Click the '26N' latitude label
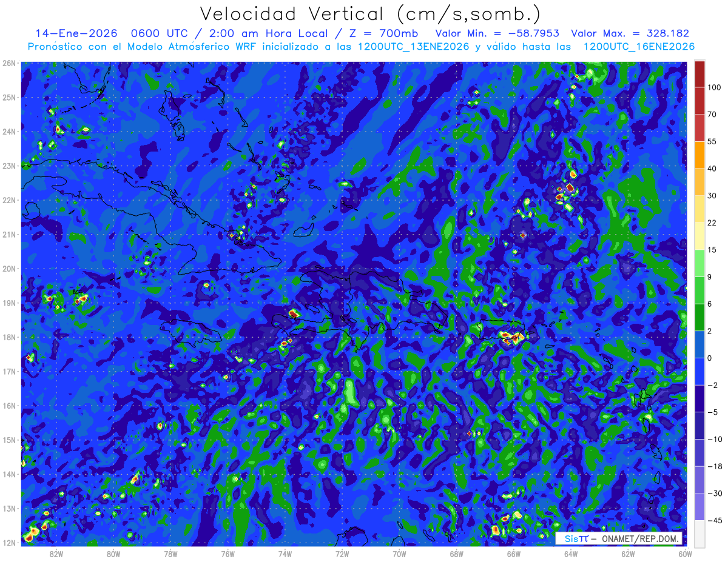728x562 pixels. pos(8,63)
